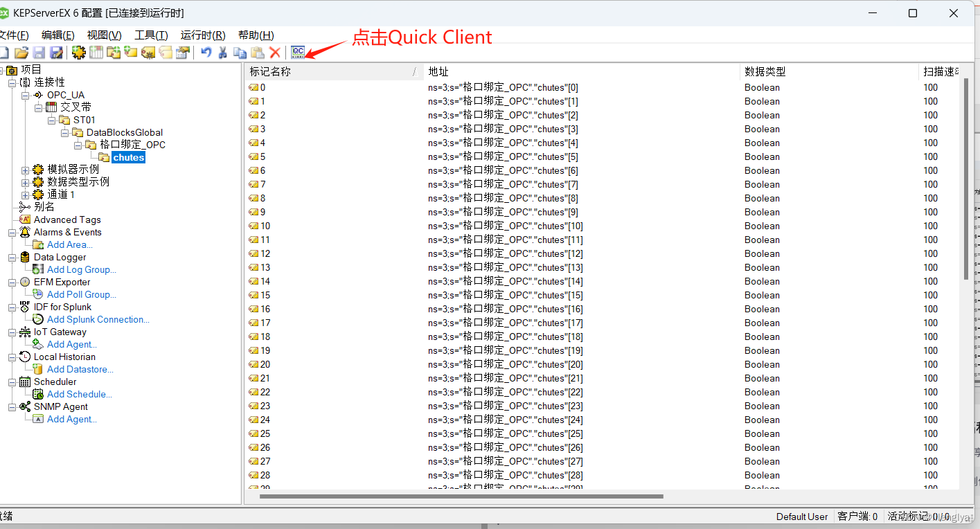Click the tag list vertical scrollbar thumb
The width and height of the screenshot is (980, 529).
click(966, 179)
